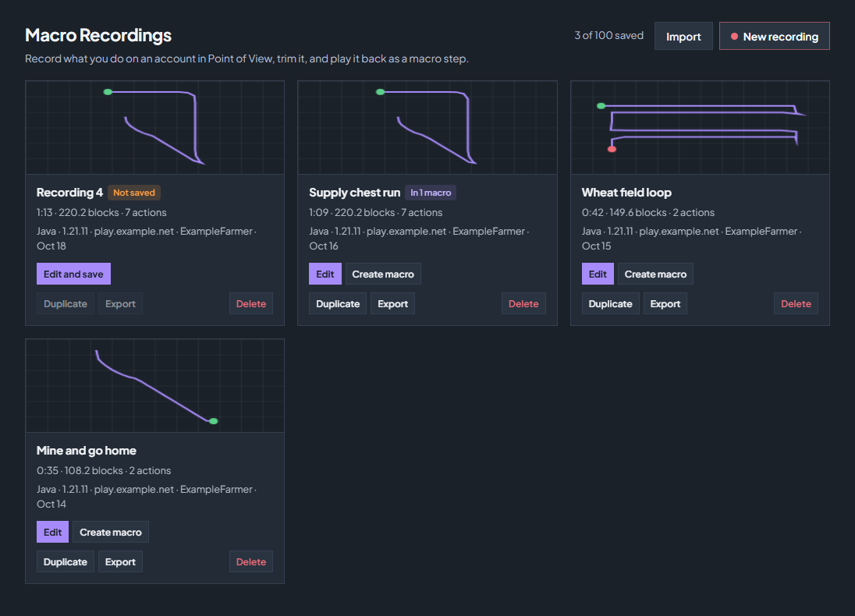Select the 'Mine and go home' title
855x616 pixels.
86,451
